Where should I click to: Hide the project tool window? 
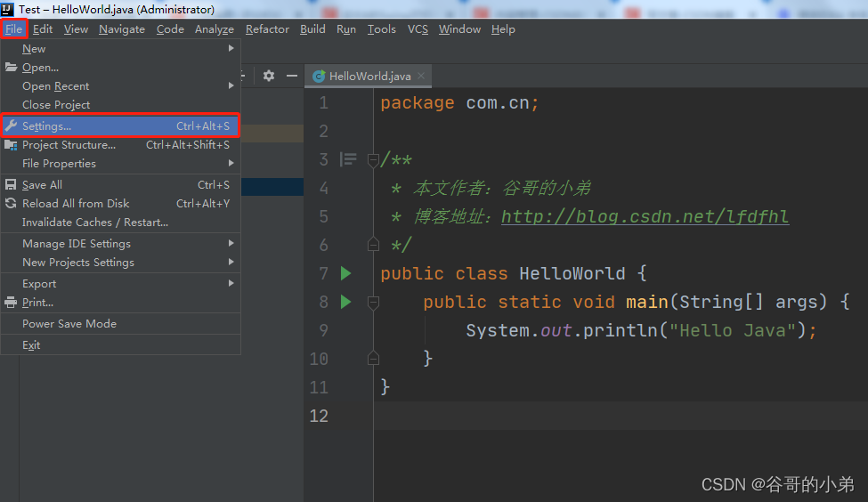click(292, 76)
